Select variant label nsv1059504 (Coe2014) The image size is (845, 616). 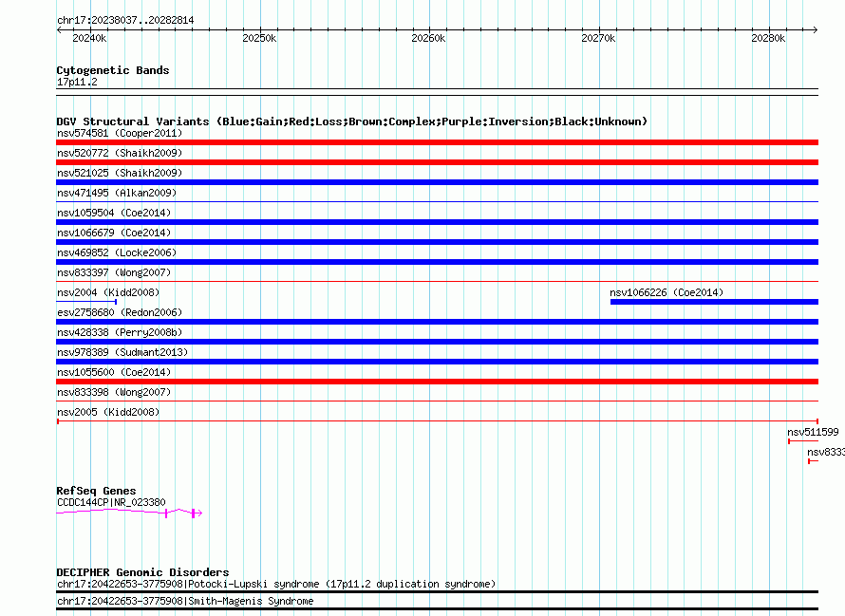coord(114,213)
